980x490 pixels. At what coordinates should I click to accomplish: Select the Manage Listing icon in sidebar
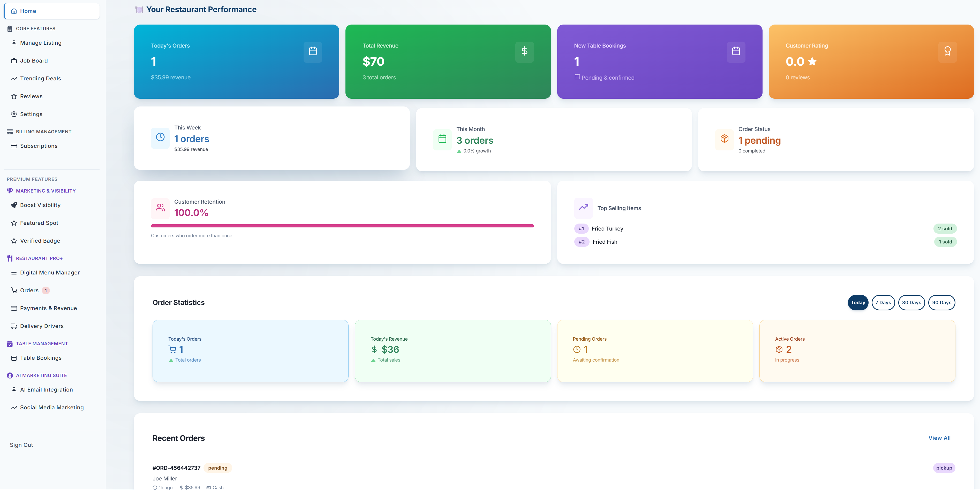coord(14,43)
